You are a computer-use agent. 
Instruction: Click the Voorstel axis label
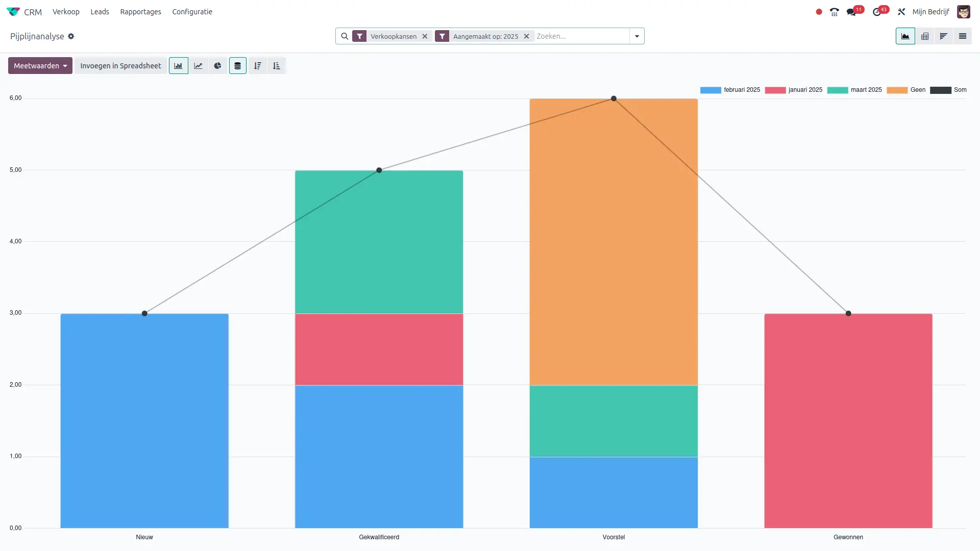tap(614, 537)
